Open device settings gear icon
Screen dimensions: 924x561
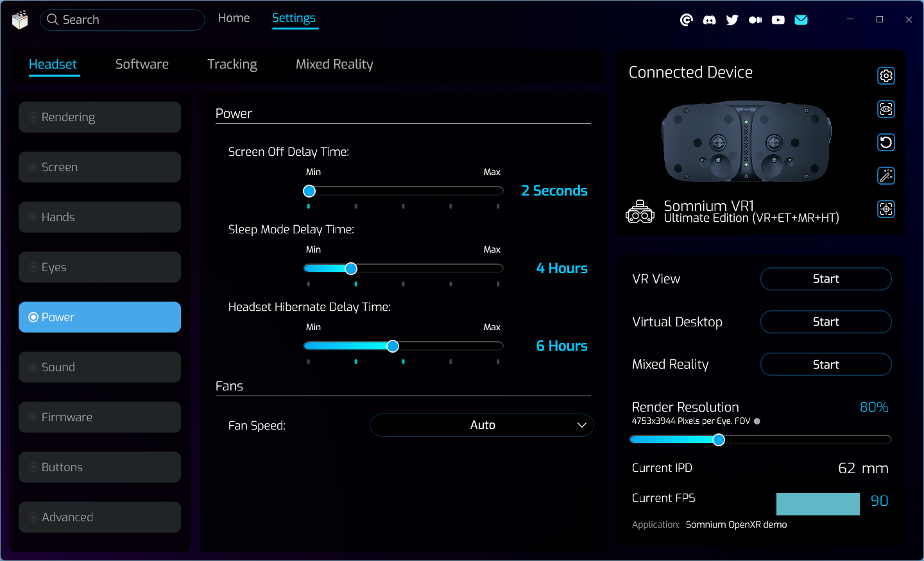pos(886,76)
